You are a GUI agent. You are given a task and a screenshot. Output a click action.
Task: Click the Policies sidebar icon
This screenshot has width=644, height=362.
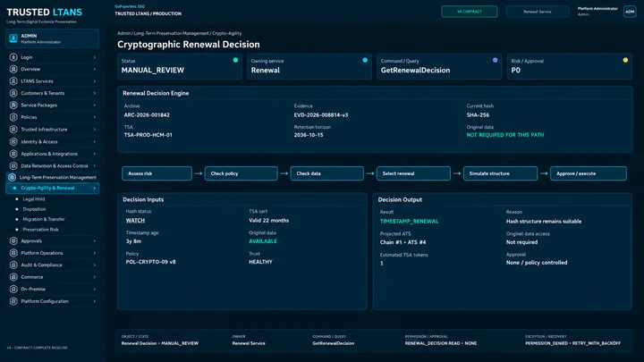(x=13, y=117)
